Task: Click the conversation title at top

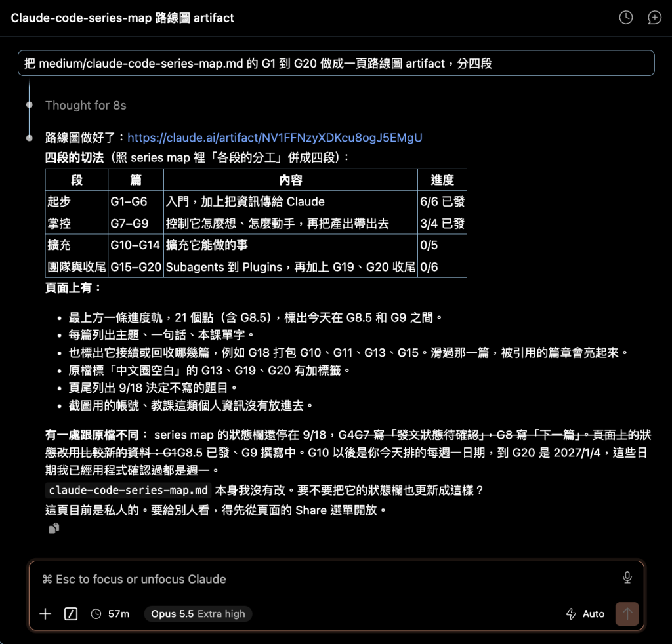Action: (122, 18)
